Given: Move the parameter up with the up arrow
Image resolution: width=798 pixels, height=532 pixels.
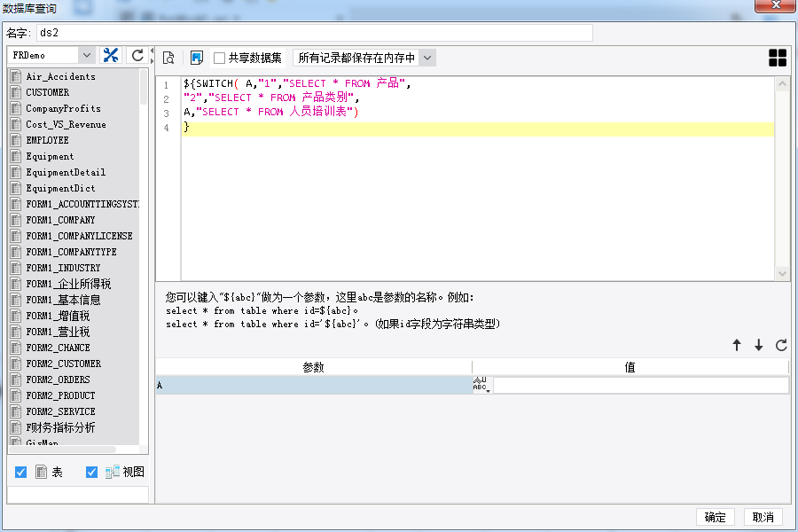Looking at the screenshot, I should pyautogui.click(x=737, y=345).
